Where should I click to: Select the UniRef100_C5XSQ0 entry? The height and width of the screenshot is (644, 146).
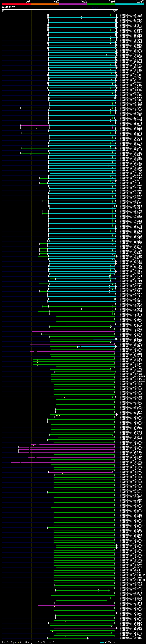pos(131,77)
